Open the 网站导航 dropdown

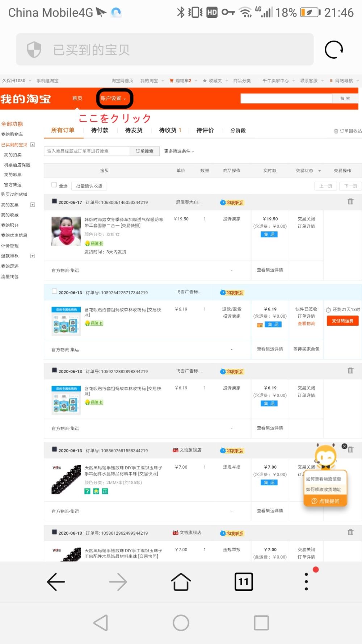tap(344, 80)
